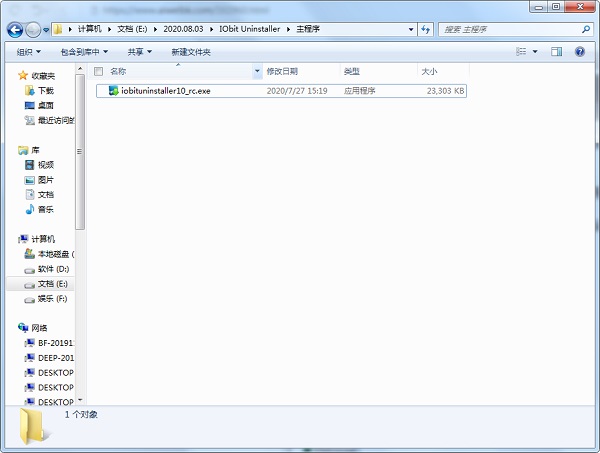Click navigation pane scroll down arrow
Screen dimensions: 600x453
coord(80,400)
